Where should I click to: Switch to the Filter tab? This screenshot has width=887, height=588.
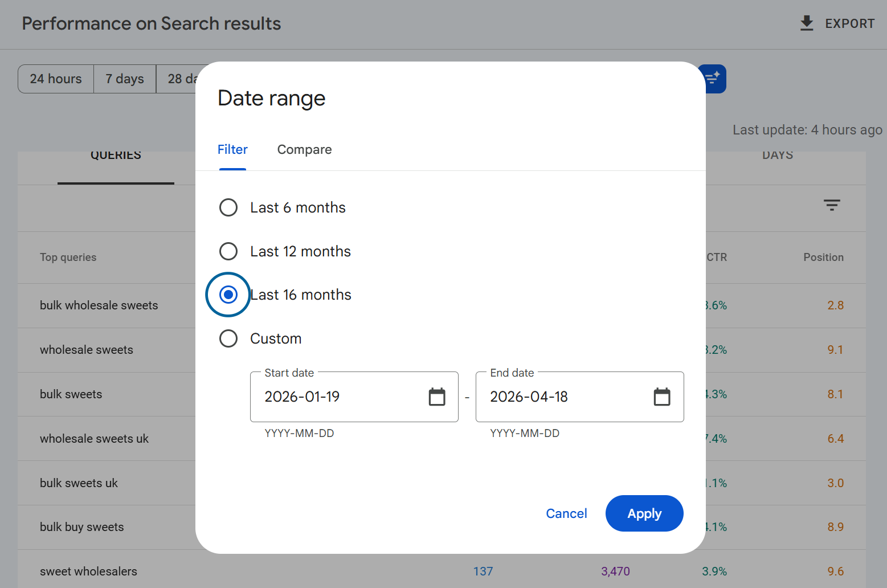(x=232, y=150)
